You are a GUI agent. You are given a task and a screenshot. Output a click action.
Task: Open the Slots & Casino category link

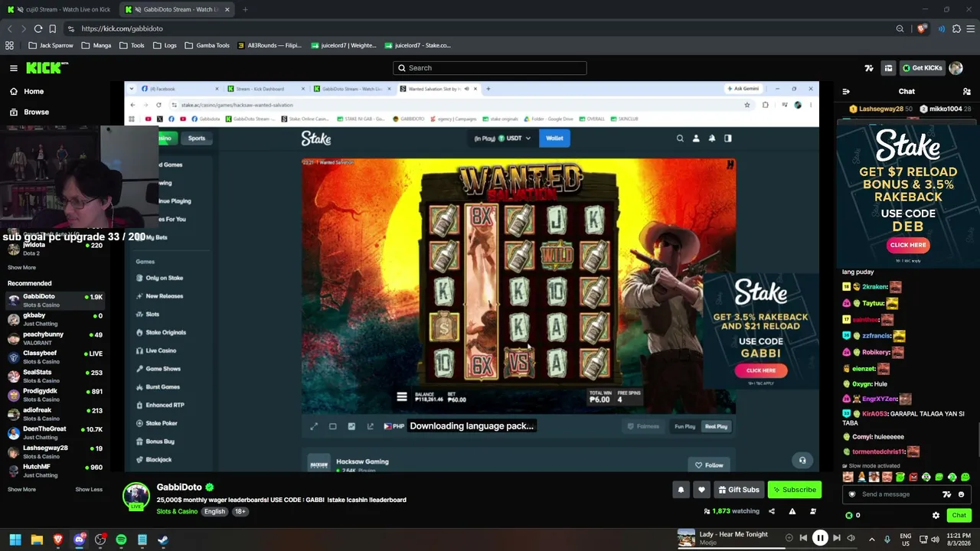(177, 511)
